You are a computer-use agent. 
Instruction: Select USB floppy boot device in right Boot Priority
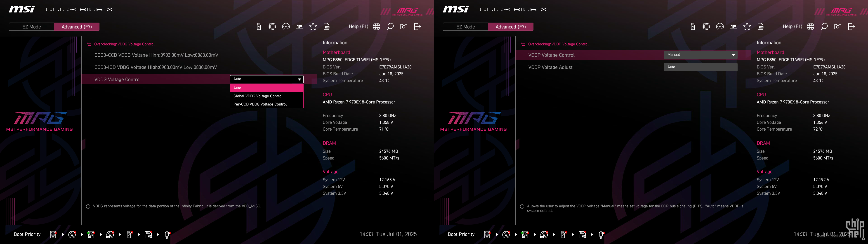(582, 235)
